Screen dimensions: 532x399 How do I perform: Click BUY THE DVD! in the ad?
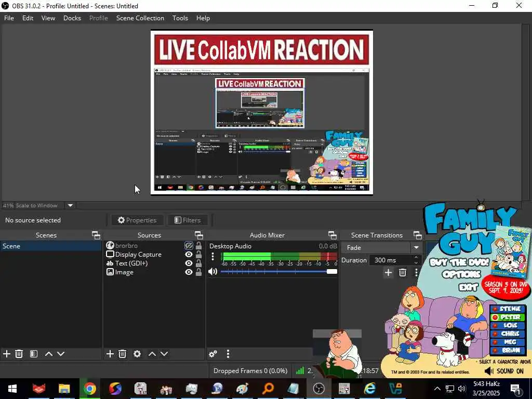tap(459, 262)
